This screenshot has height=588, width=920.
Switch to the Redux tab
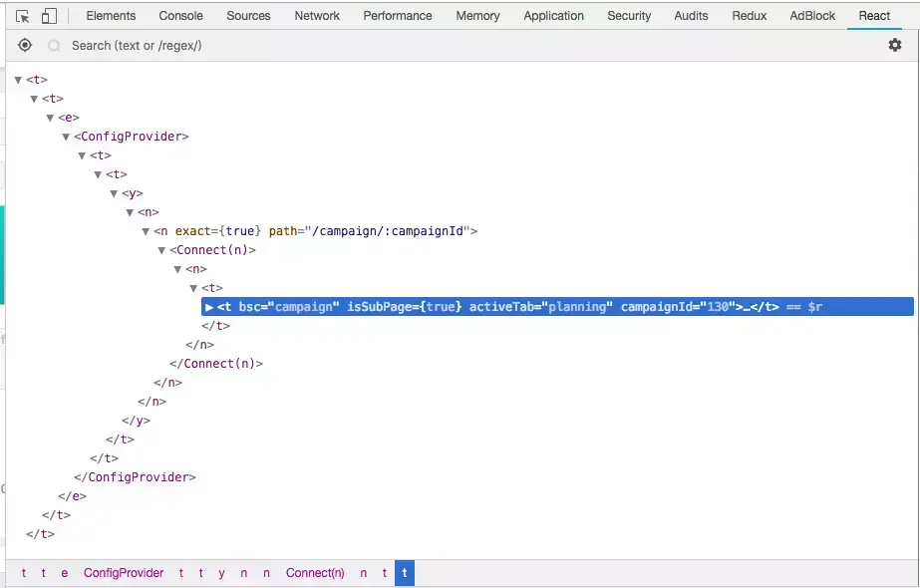[750, 16]
